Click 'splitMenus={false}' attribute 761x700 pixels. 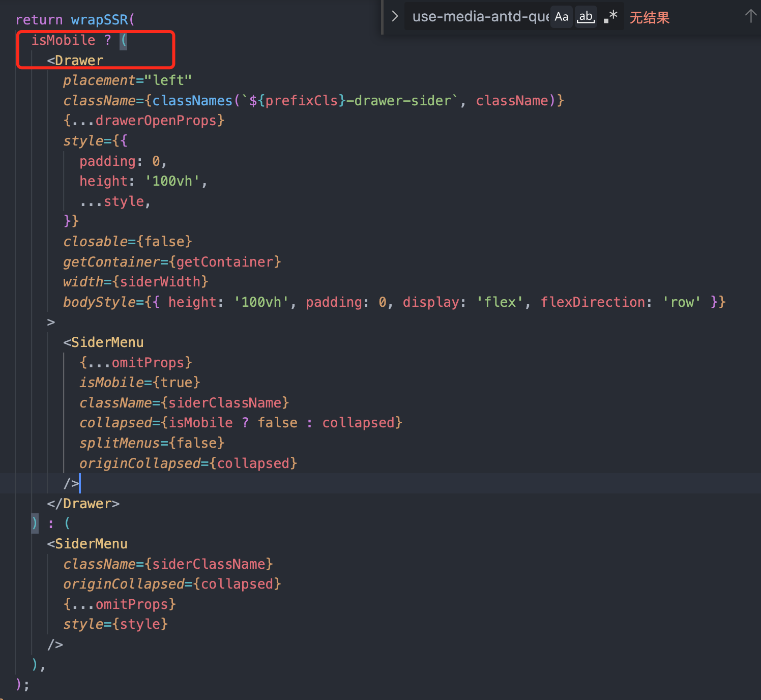tap(152, 443)
